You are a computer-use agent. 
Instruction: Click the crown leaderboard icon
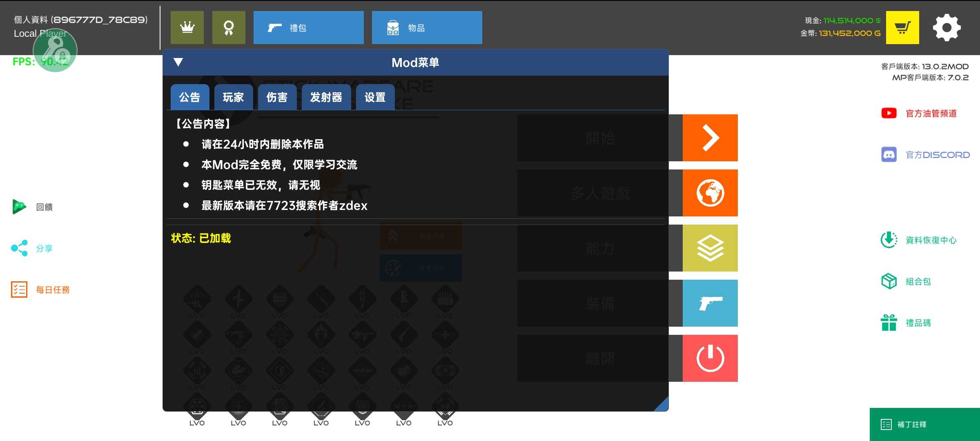(x=187, y=27)
